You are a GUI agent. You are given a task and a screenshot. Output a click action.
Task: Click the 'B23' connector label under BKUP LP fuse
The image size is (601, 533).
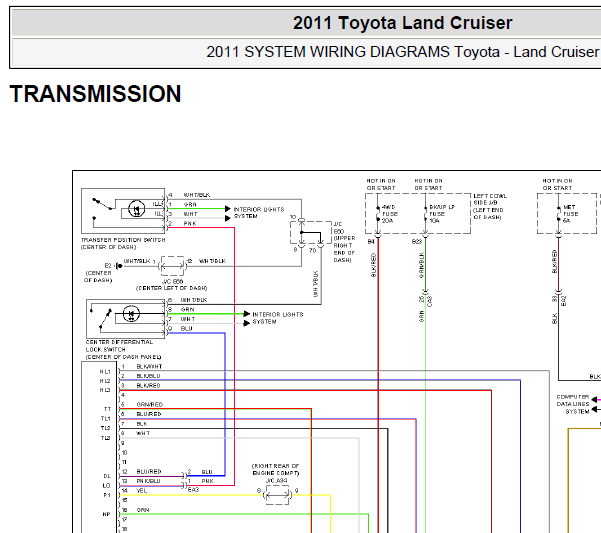coord(417,241)
